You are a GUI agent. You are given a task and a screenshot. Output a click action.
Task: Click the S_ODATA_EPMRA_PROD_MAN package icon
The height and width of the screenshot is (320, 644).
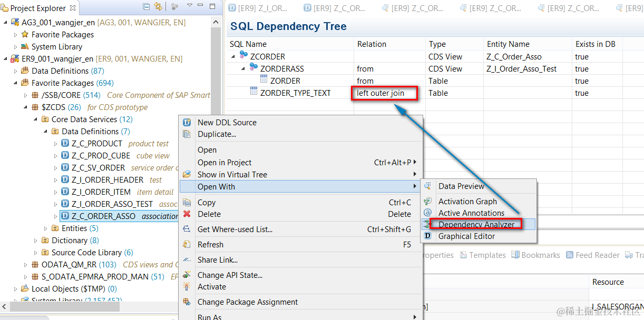(35, 276)
